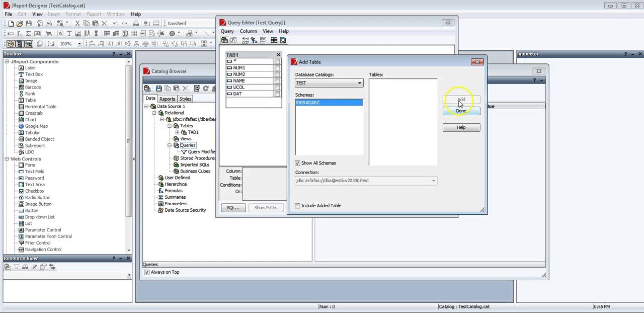
Task: Collapse the Web Controls group in Toolbox
Action: [7, 159]
